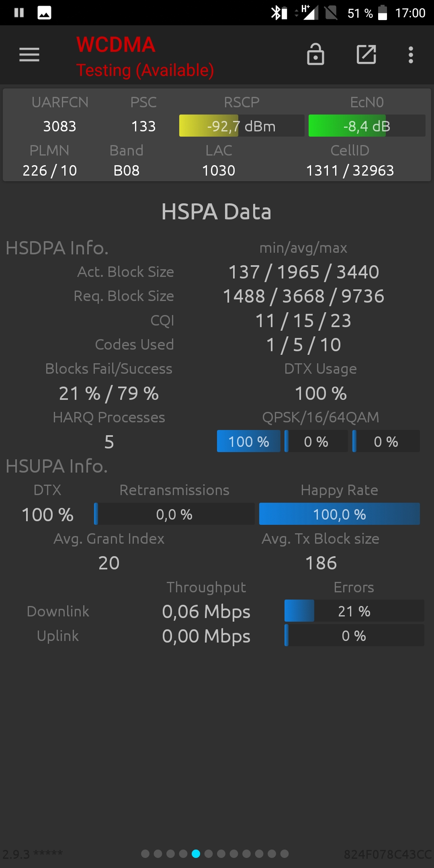
Task: Go to the first page indicator dot
Action: (145, 854)
